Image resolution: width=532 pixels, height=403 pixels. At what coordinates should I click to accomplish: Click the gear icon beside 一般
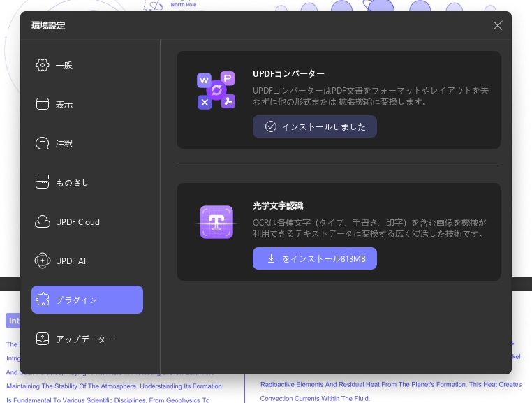pyautogui.click(x=43, y=65)
